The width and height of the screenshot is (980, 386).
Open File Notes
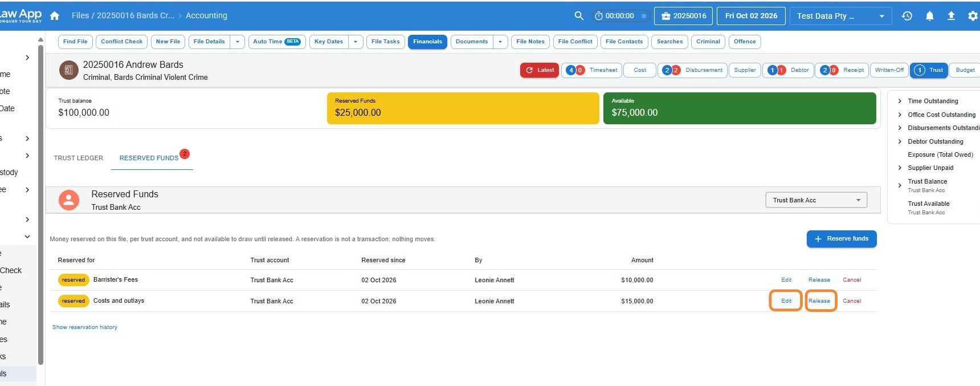tap(530, 42)
